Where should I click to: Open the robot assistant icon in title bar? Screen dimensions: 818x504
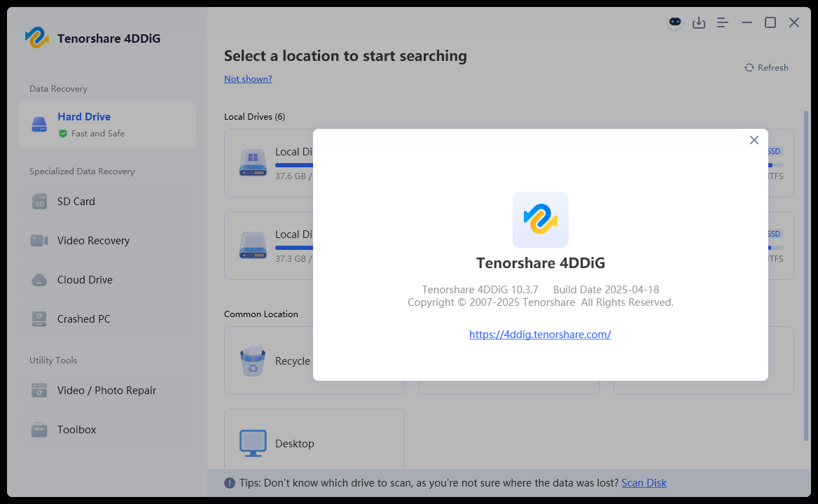point(675,22)
